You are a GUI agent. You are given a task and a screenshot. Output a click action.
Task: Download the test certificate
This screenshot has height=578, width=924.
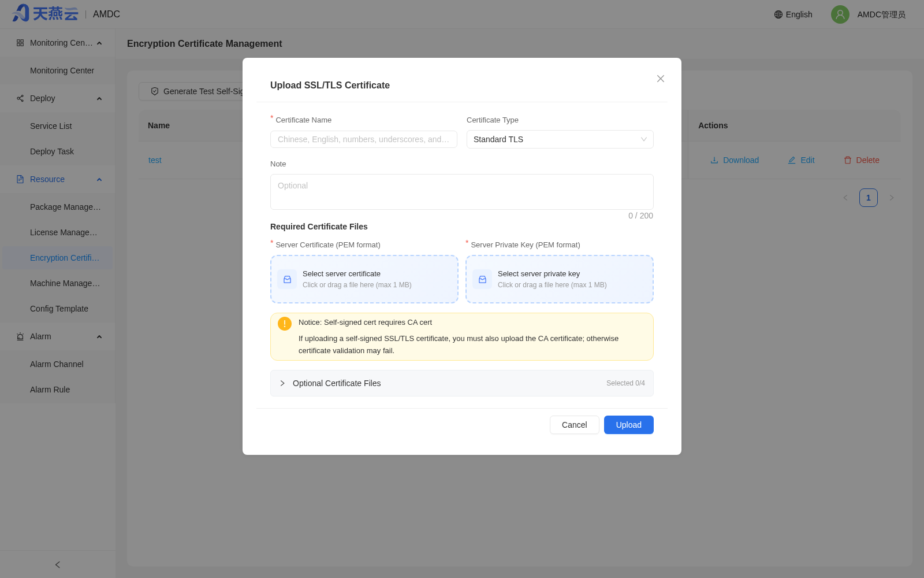[735, 160]
